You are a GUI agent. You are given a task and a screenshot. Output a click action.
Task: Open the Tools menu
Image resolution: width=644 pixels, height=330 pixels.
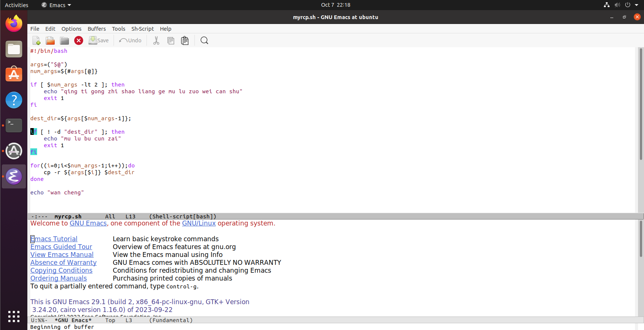[119, 29]
